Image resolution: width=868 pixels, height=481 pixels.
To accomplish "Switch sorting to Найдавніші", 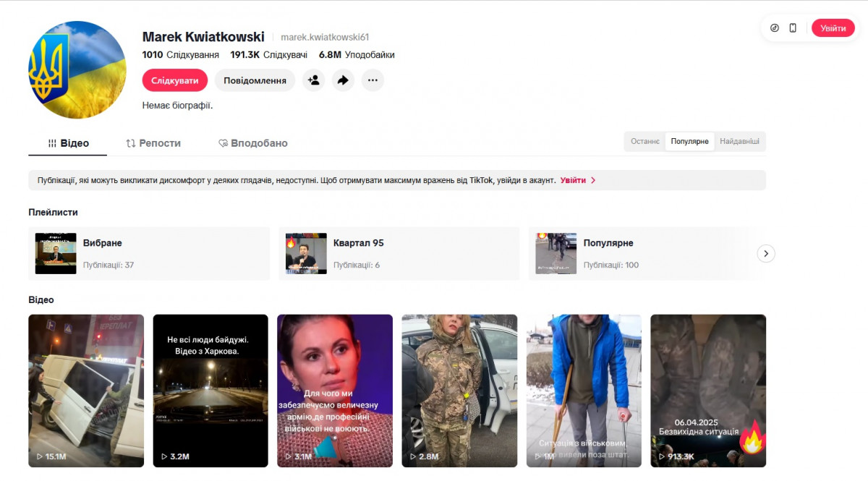I will (739, 141).
